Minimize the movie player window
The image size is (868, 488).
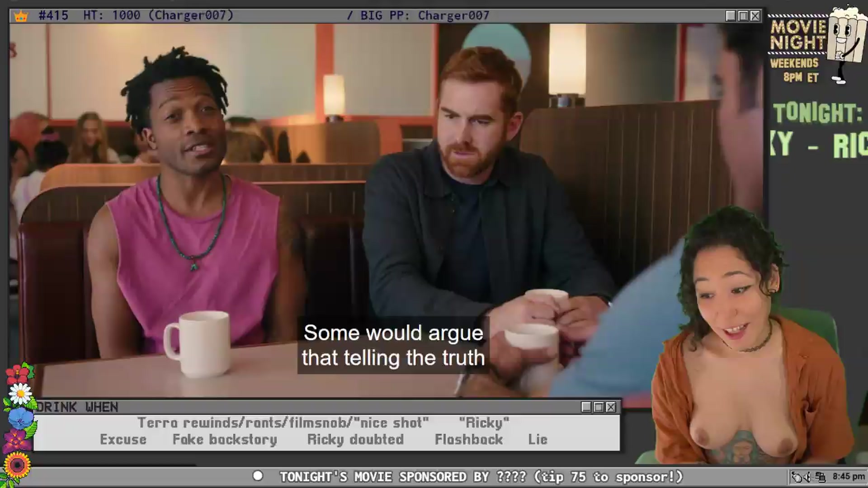pos(731,16)
